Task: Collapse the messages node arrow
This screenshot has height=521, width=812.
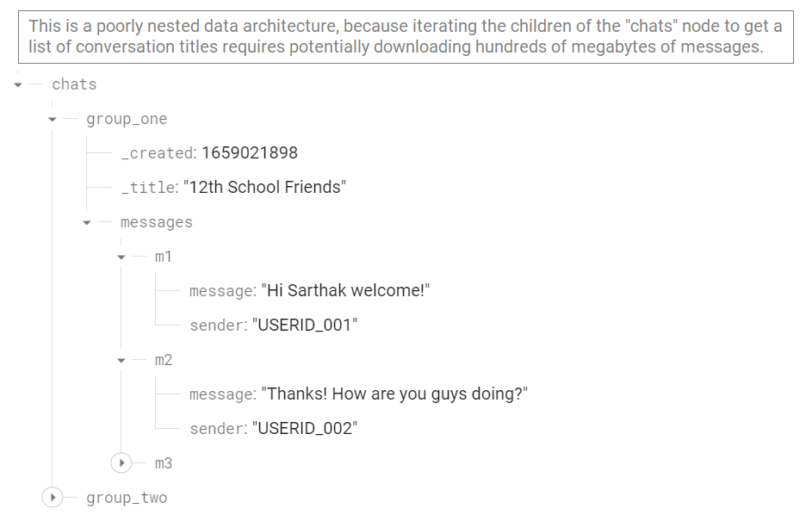Action: tap(87, 223)
